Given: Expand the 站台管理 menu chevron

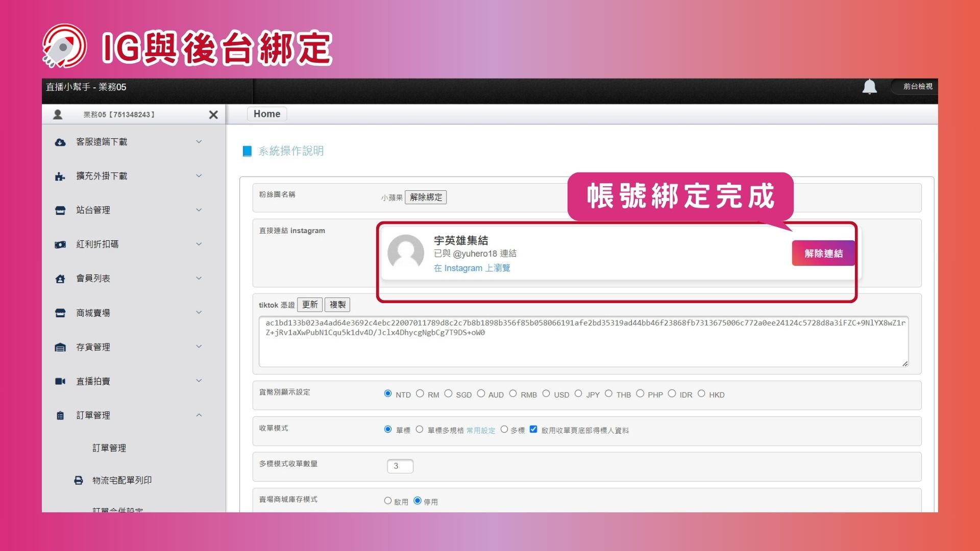Looking at the screenshot, I should (199, 210).
